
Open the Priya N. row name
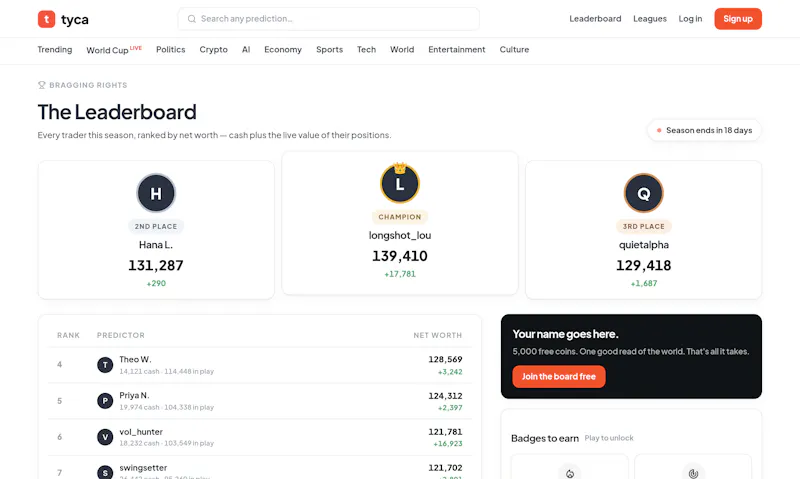(134, 395)
